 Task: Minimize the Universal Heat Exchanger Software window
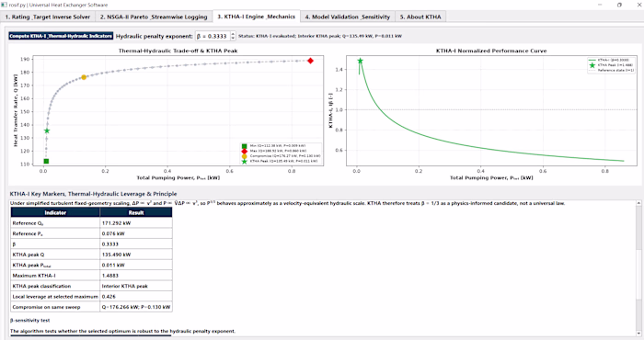600,5
